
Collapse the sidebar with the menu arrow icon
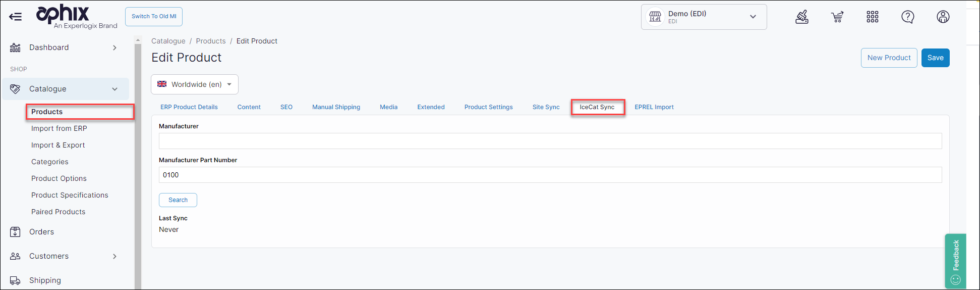click(16, 17)
